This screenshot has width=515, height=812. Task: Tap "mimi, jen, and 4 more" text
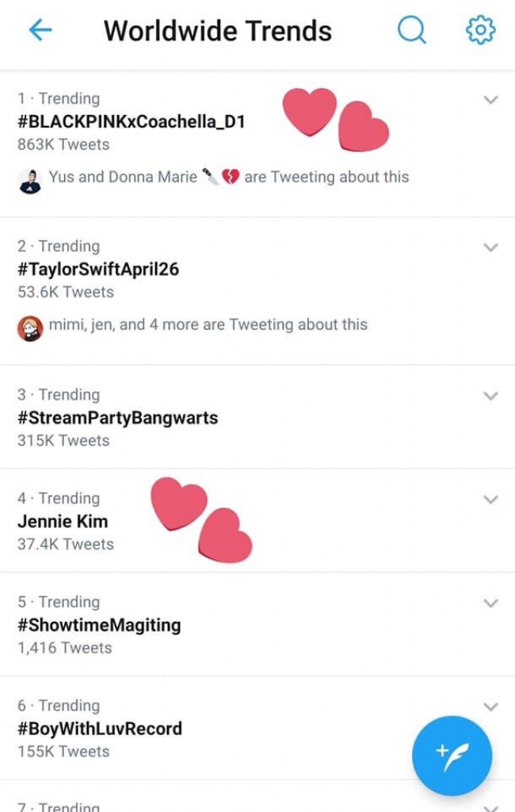click(208, 324)
